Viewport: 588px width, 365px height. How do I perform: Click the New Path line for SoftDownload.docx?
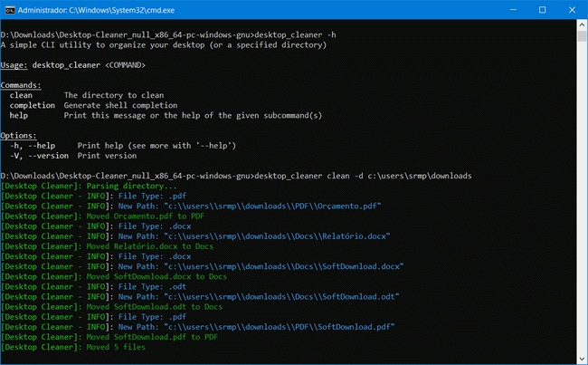click(x=202, y=266)
